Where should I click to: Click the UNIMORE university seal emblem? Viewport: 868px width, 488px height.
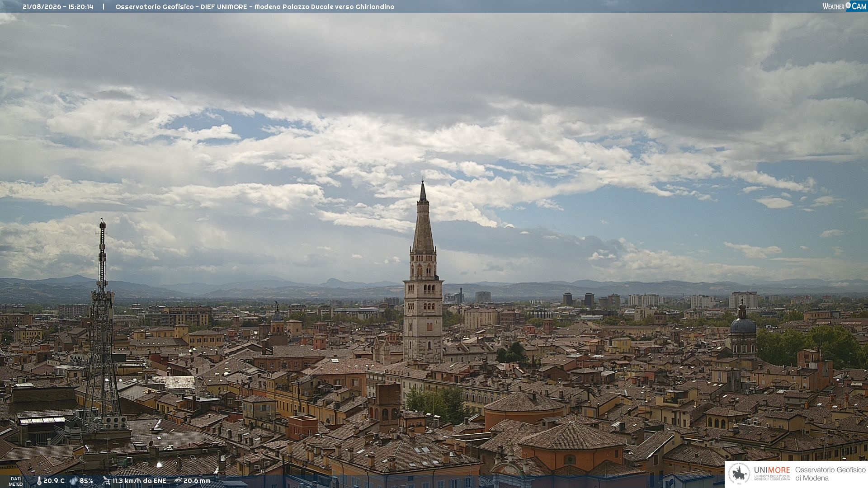click(x=739, y=474)
